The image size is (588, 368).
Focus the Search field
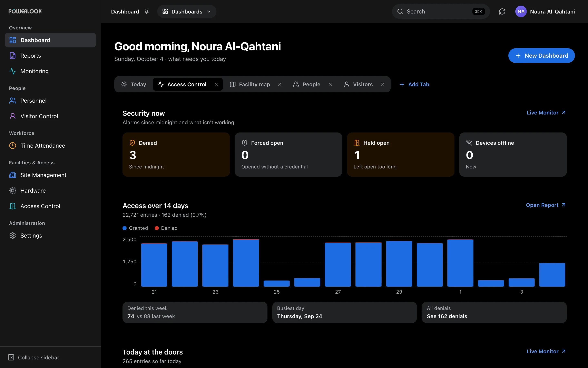point(441,11)
